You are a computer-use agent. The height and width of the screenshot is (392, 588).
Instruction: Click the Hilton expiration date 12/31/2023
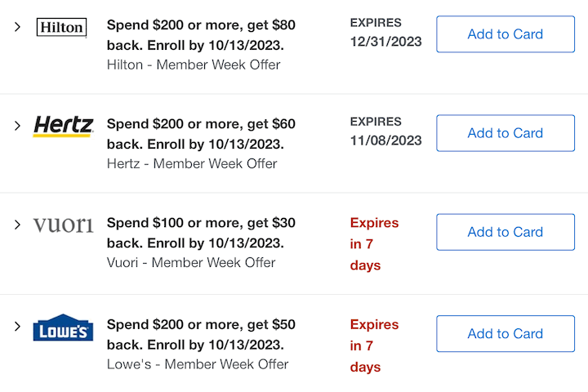385,42
